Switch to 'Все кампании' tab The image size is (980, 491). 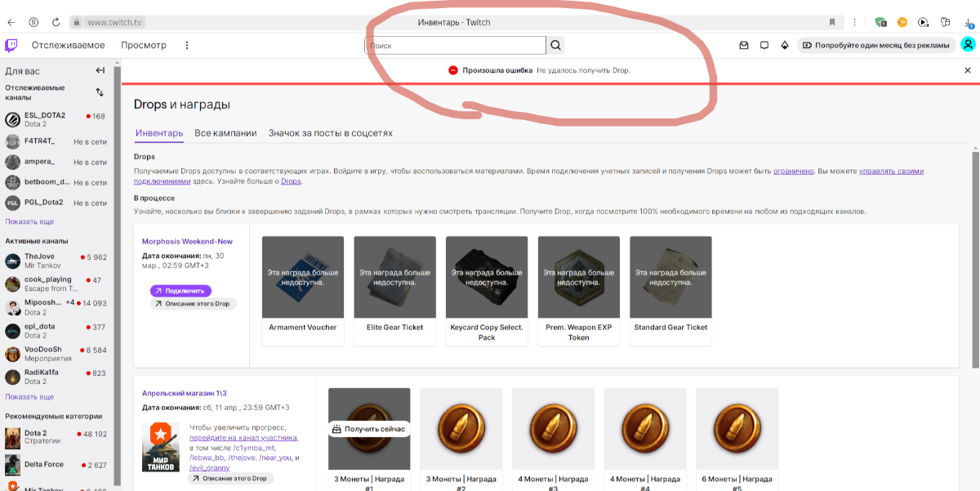pos(225,132)
